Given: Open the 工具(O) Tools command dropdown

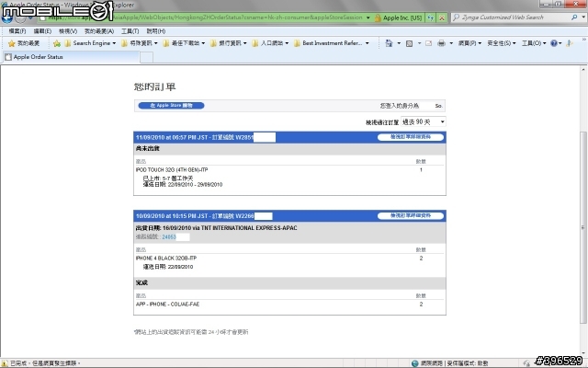Looking at the screenshot, I should [x=534, y=43].
